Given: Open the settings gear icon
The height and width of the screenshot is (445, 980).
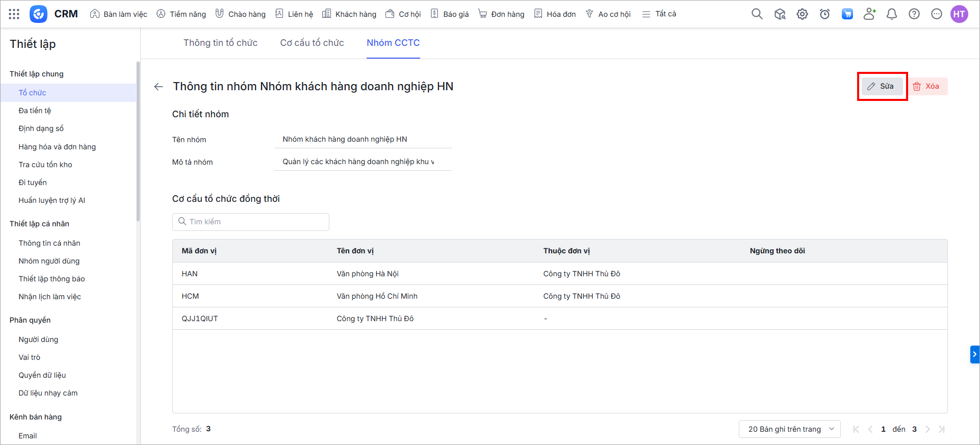Looking at the screenshot, I should (802, 14).
